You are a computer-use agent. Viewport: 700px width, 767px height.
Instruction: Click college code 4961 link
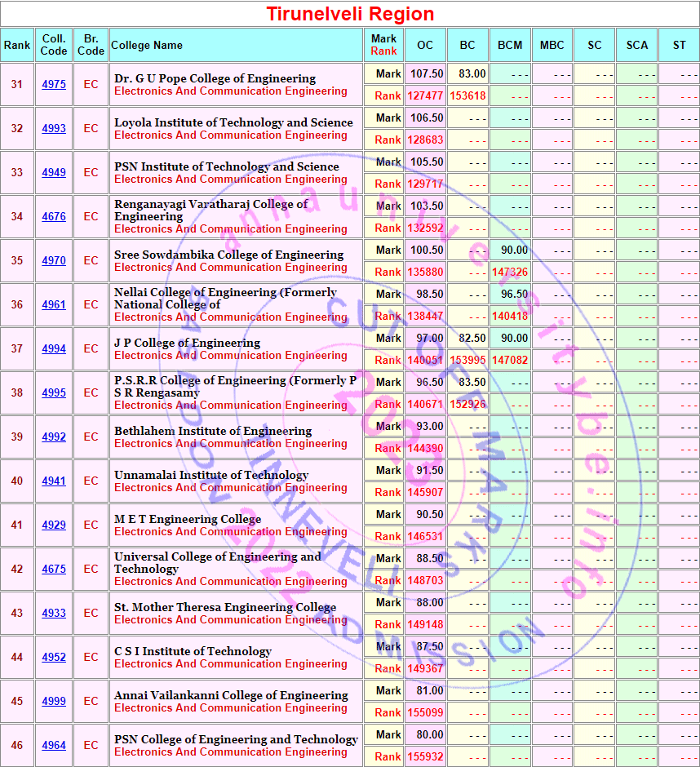tap(54, 305)
